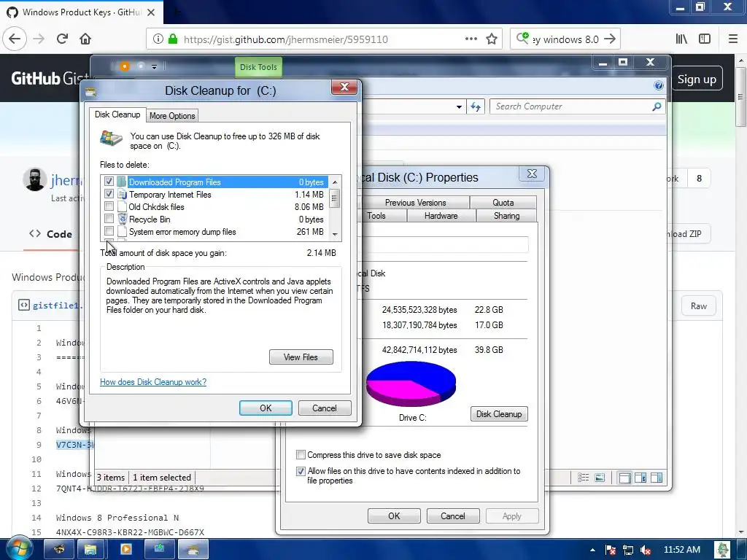
Task: Open Firefox library icon
Action: [x=682, y=39]
